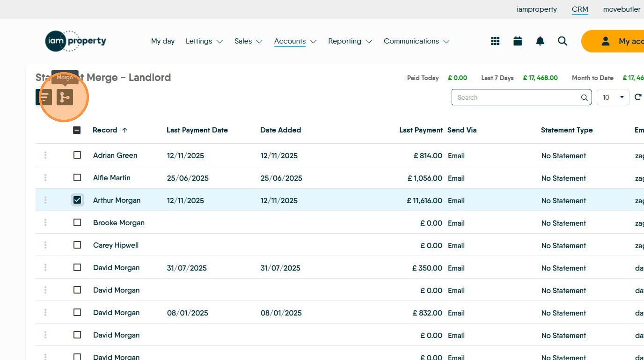Viewport: 644px width, 360px height.
Task: Click the movebutler link
Action: tap(622, 9)
